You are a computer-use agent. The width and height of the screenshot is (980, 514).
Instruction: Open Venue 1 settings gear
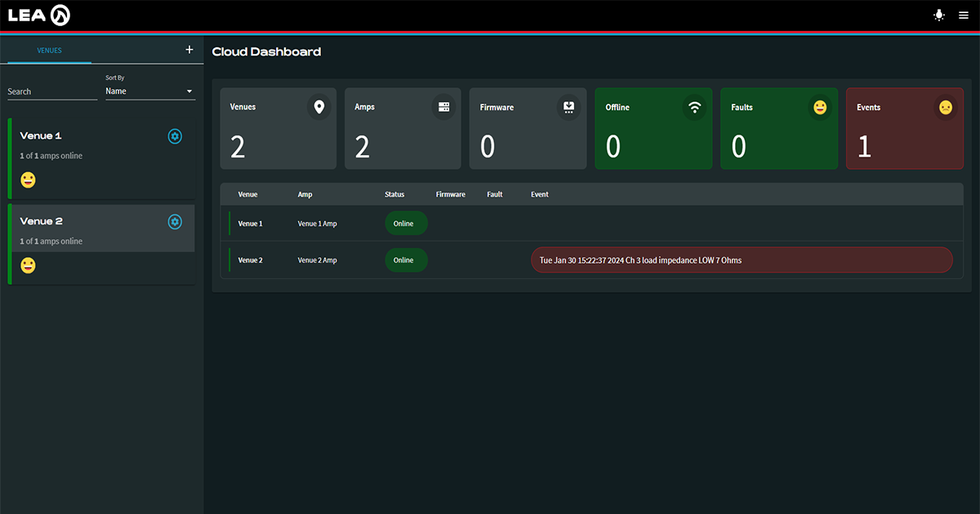click(x=175, y=136)
